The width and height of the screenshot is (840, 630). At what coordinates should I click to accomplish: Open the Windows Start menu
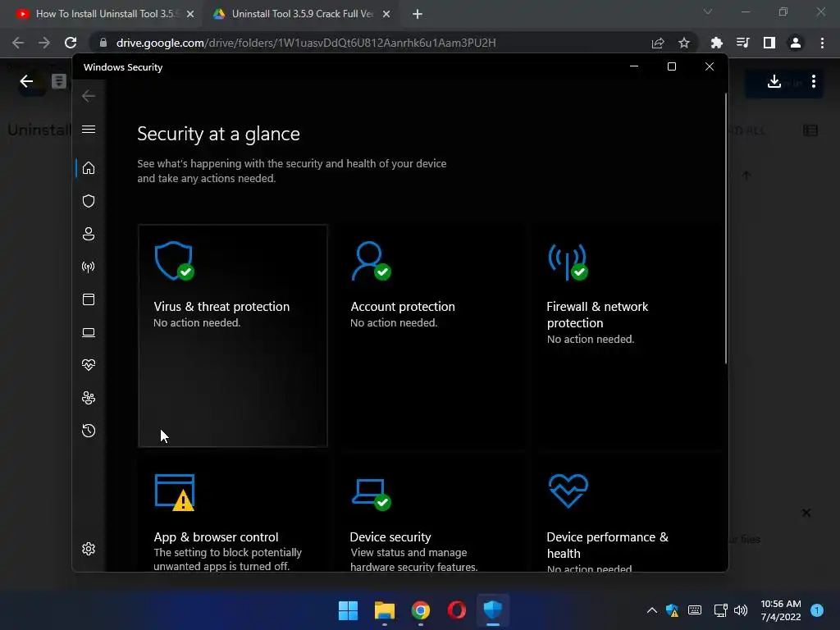(x=348, y=610)
